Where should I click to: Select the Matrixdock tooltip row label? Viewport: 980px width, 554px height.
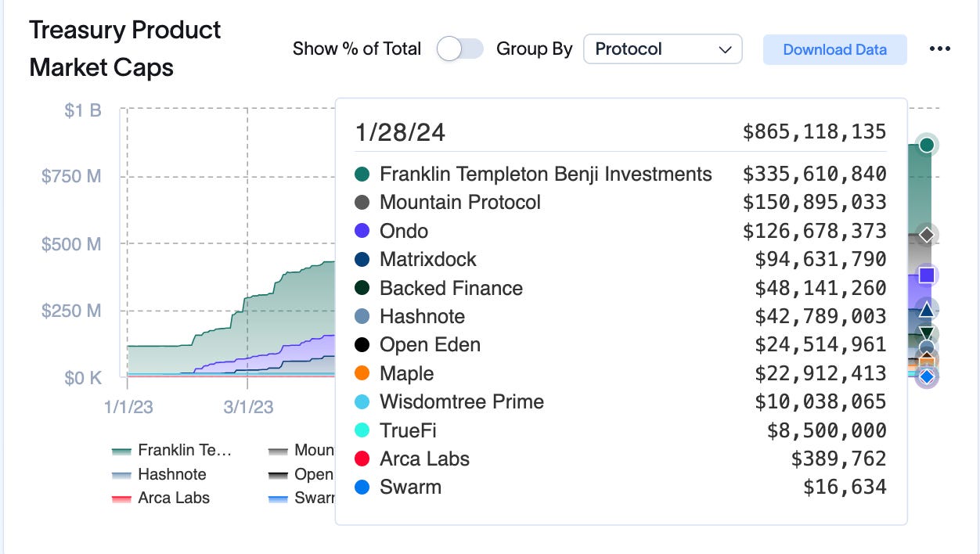pos(428,259)
